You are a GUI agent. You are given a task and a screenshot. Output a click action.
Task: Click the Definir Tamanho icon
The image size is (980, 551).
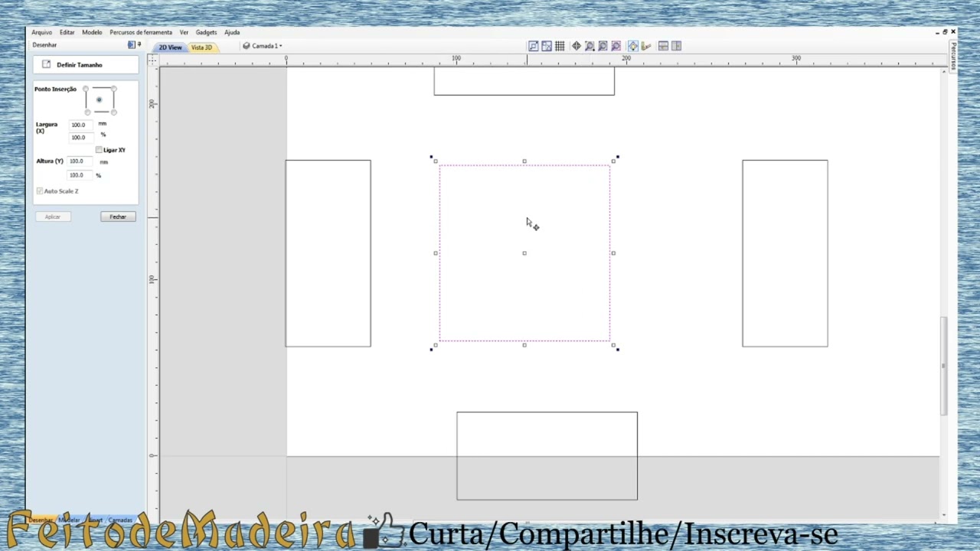coord(46,64)
